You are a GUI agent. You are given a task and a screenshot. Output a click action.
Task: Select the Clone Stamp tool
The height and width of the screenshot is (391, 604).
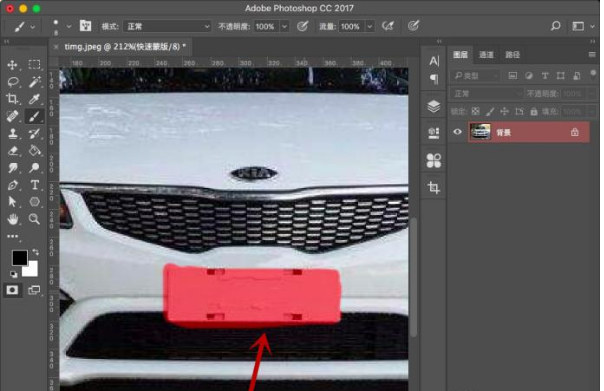pos(12,133)
